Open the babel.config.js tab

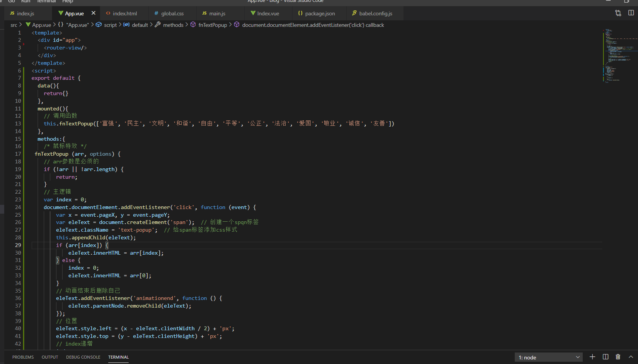point(375,13)
